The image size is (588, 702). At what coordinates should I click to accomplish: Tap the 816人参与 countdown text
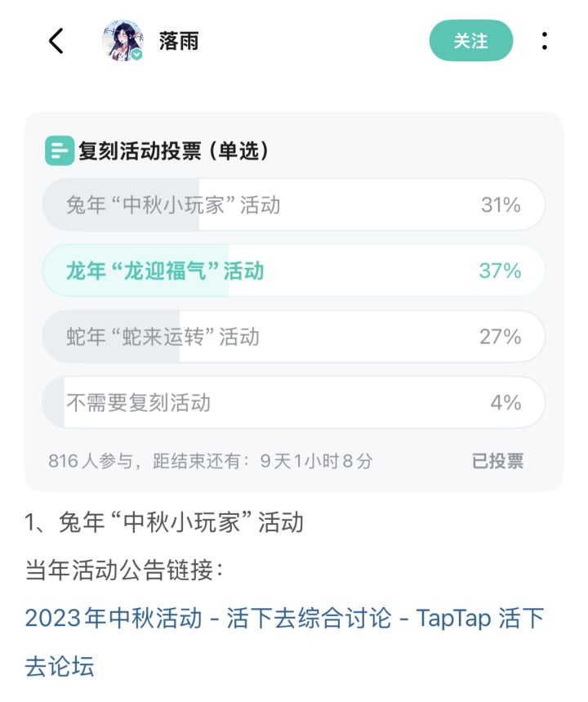(211, 461)
